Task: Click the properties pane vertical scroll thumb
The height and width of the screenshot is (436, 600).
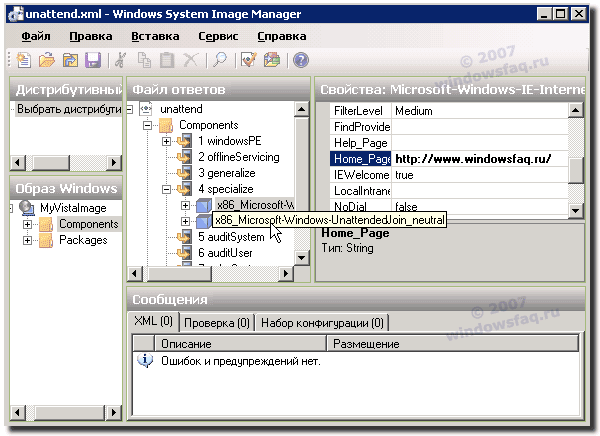Action: pyautogui.click(x=576, y=170)
